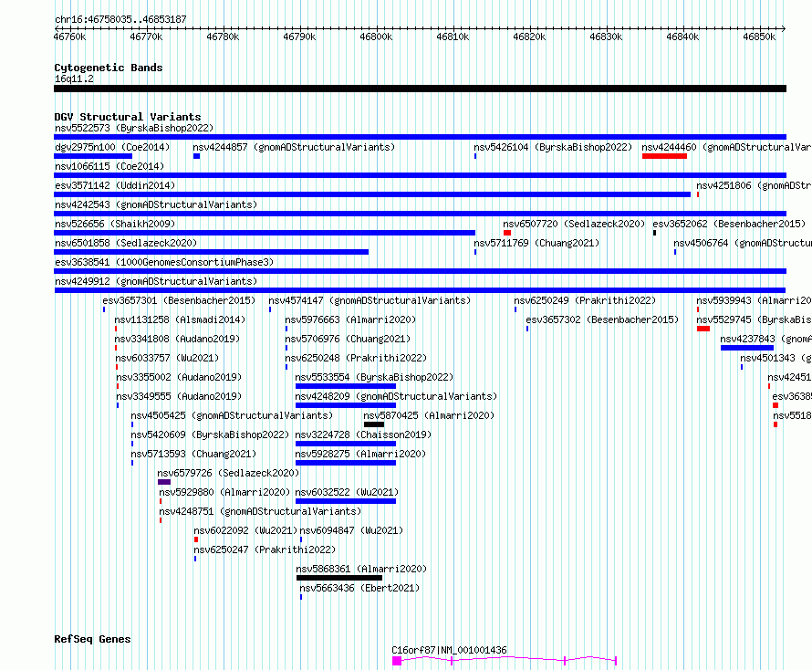Click the nsv6250249 (Prakrithi2022) label
This screenshot has height=670, width=812.
pyautogui.click(x=585, y=300)
